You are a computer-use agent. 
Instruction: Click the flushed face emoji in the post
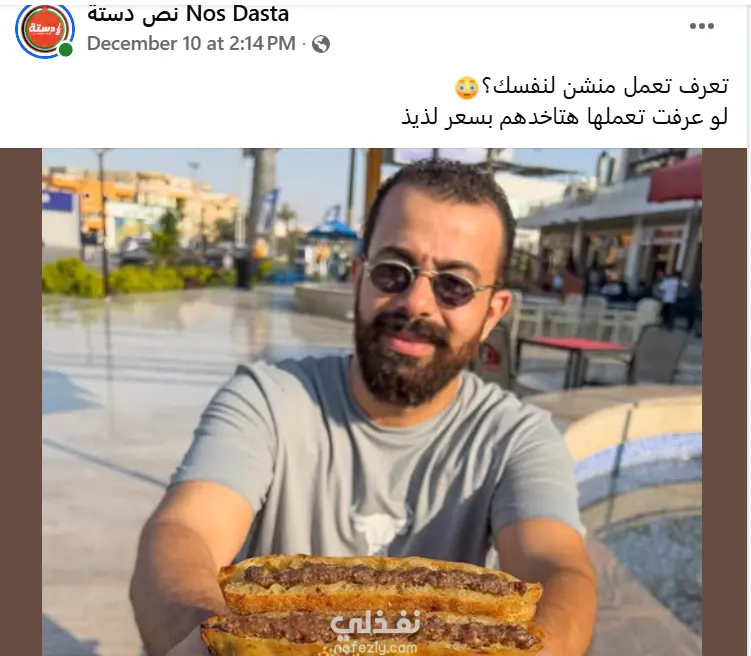pyautogui.click(x=467, y=88)
